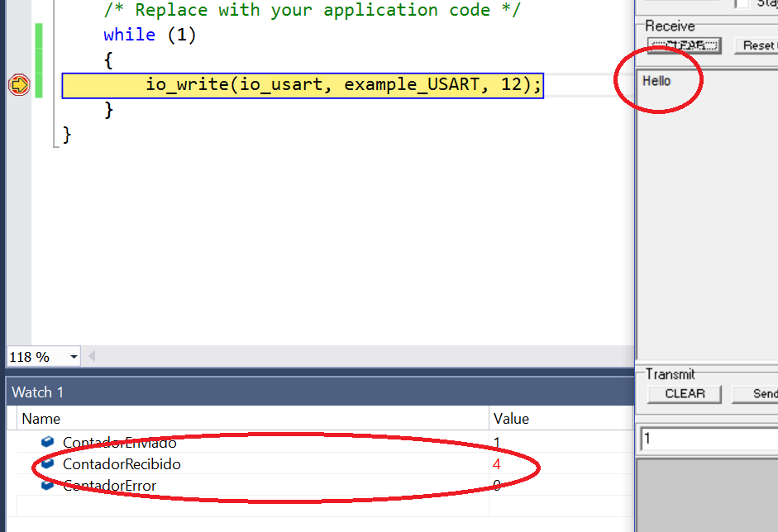The height and width of the screenshot is (532, 778).
Task: Click the Reset button in the Receive section
Action: tap(757, 45)
